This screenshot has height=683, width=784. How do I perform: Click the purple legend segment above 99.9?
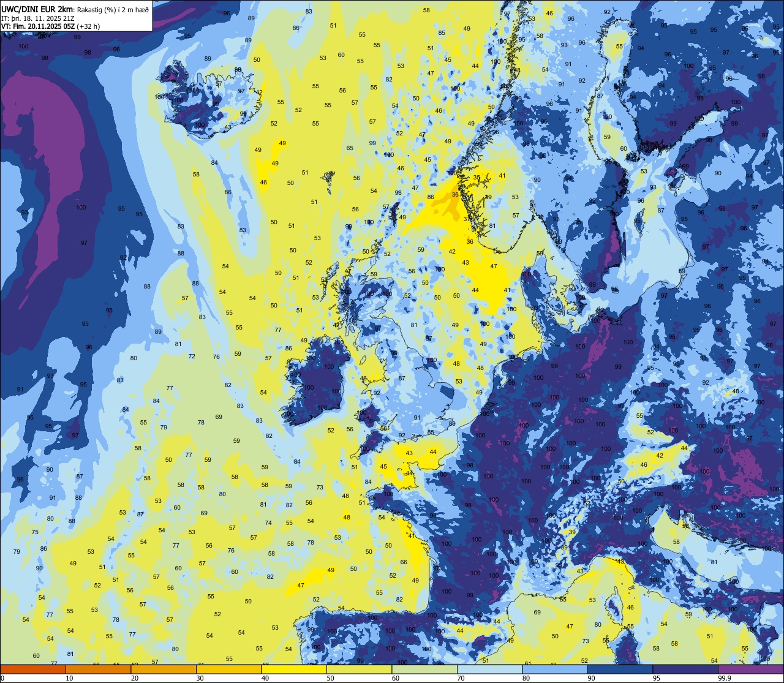pos(750,669)
